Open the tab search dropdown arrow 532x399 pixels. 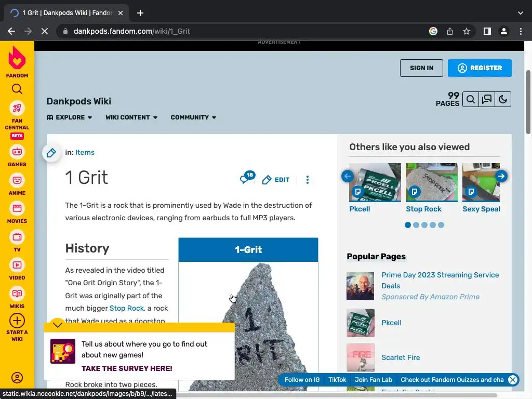[x=521, y=13]
